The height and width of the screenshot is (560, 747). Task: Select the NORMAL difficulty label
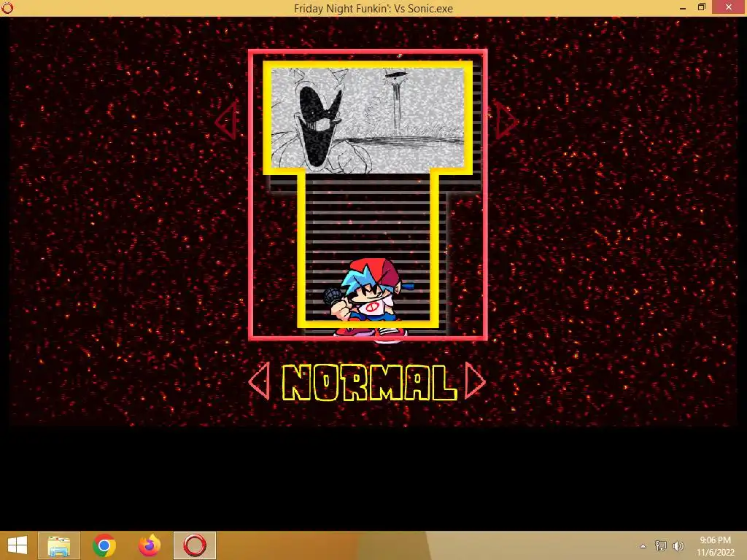pyautogui.click(x=369, y=382)
